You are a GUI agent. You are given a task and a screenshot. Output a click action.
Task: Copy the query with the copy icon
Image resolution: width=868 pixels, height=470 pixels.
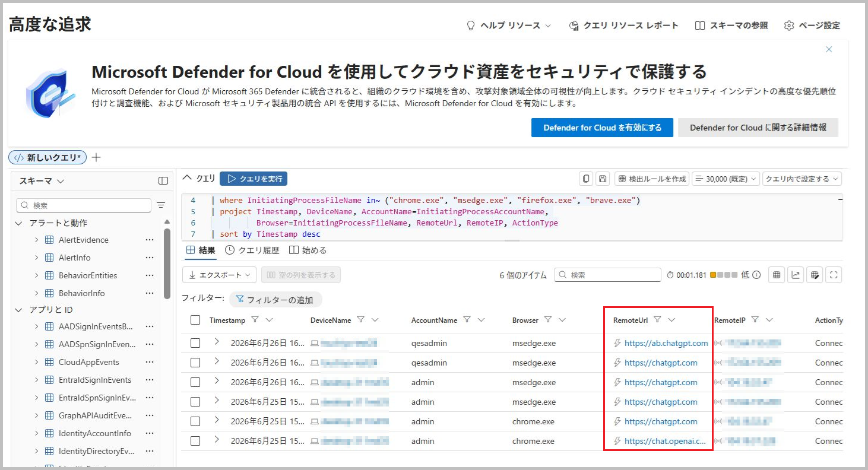[x=587, y=179]
